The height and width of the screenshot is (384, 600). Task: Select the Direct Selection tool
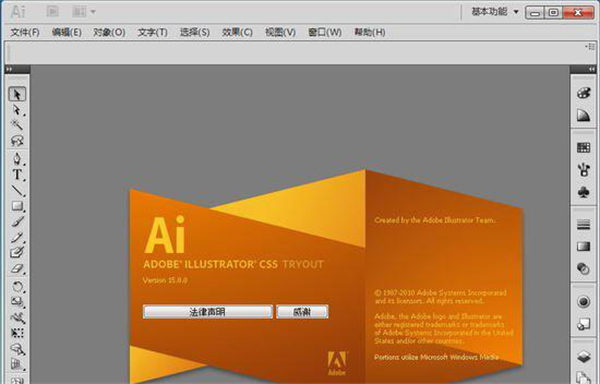17,110
